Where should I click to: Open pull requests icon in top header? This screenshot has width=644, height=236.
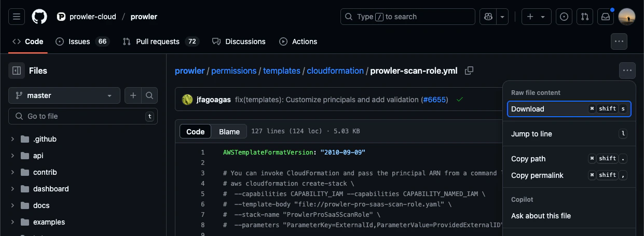pos(585,17)
